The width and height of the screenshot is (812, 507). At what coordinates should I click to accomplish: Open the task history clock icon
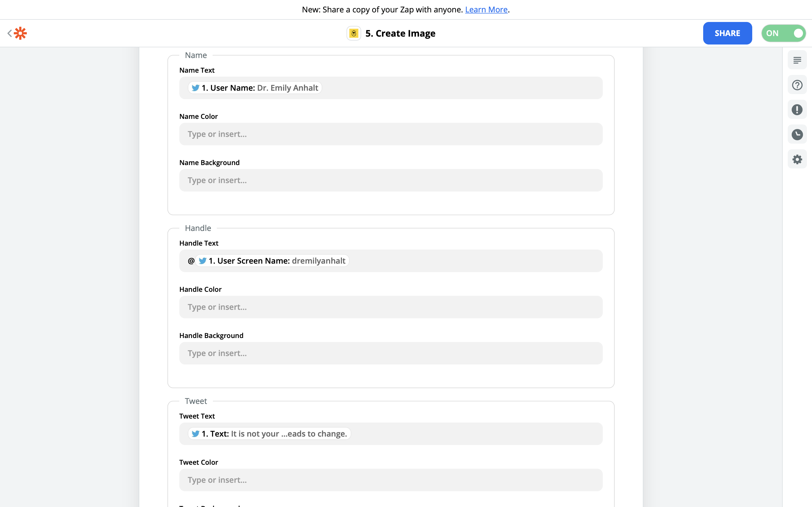point(797,134)
